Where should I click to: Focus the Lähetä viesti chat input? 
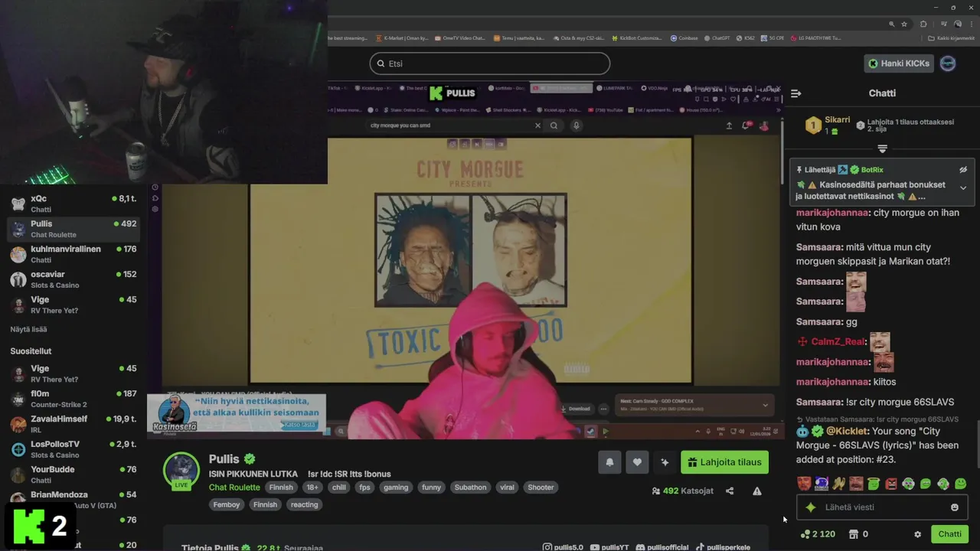(882, 507)
